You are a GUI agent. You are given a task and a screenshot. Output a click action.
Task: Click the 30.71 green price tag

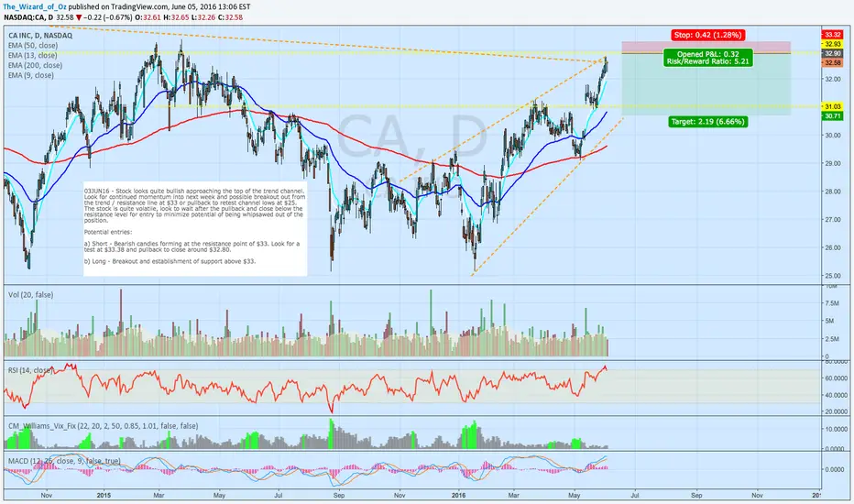tap(833, 116)
